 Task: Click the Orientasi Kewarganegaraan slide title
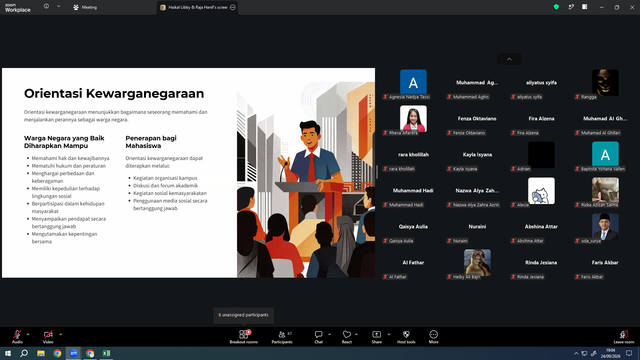pyautogui.click(x=114, y=93)
